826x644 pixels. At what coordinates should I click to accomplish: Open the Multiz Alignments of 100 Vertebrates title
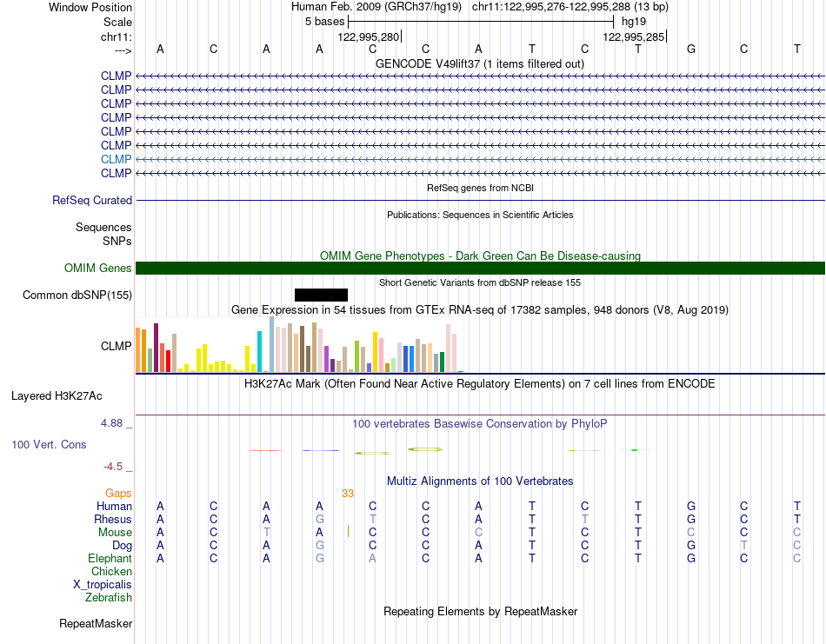click(x=480, y=481)
